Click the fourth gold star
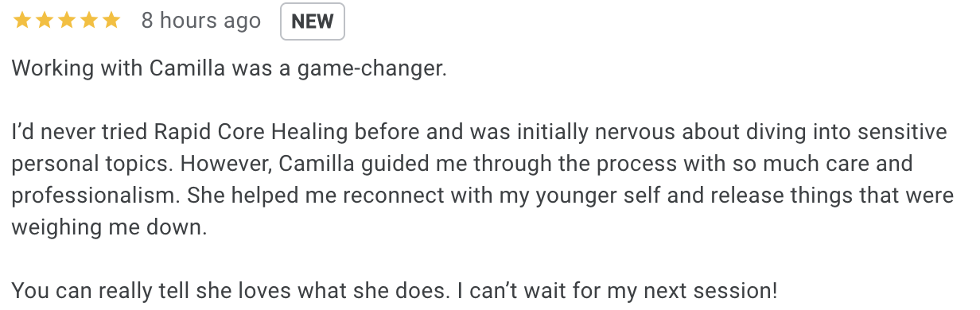This screenshot has width=980, height=310. 89,21
